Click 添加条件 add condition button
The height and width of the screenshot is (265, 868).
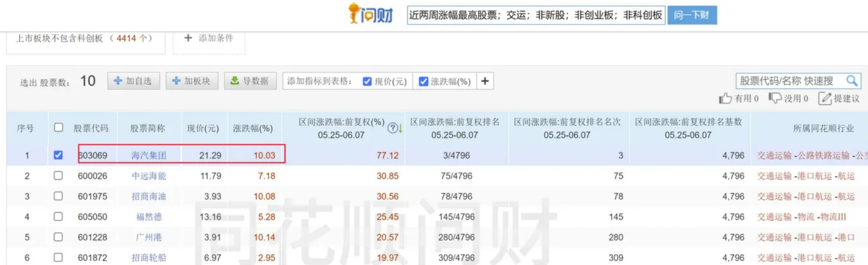pos(209,38)
